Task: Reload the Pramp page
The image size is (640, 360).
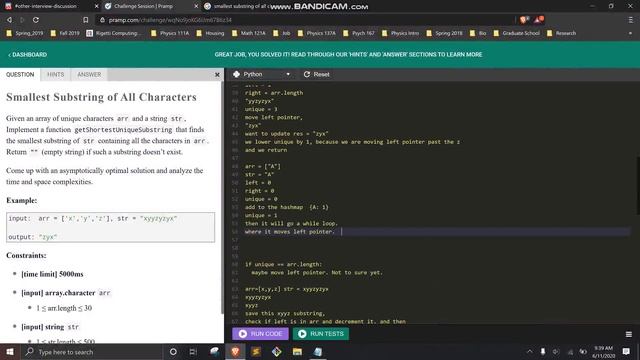Action: tap(36, 20)
